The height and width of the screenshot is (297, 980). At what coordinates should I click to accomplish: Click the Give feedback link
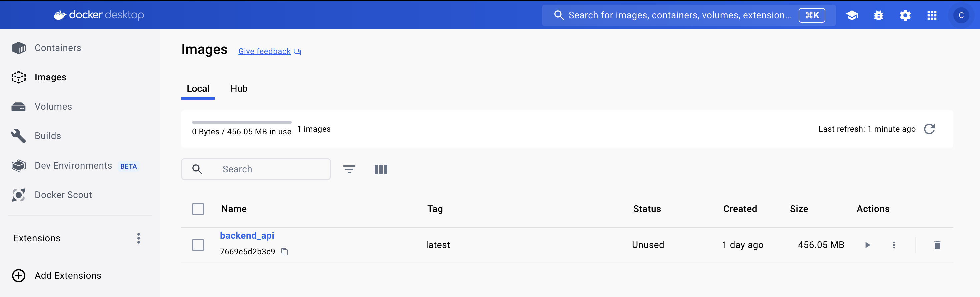click(x=269, y=51)
